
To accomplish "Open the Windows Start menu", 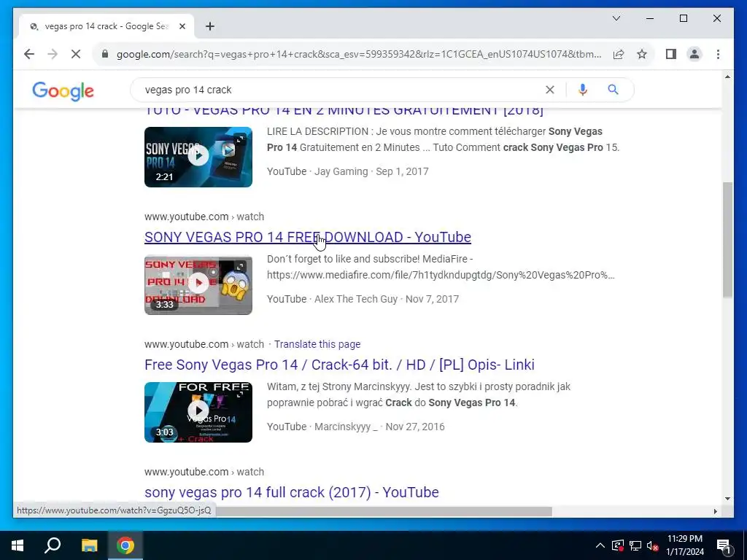I will tap(18, 545).
